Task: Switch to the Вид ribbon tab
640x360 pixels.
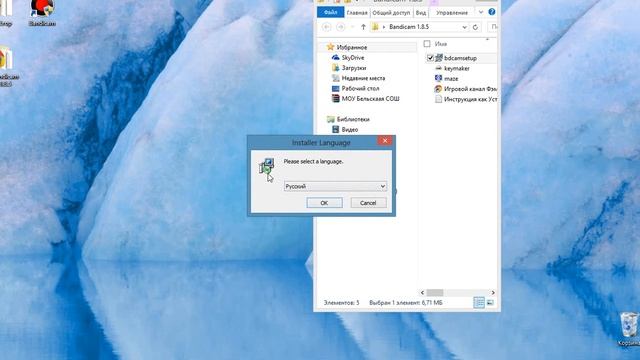Action: tap(420, 13)
